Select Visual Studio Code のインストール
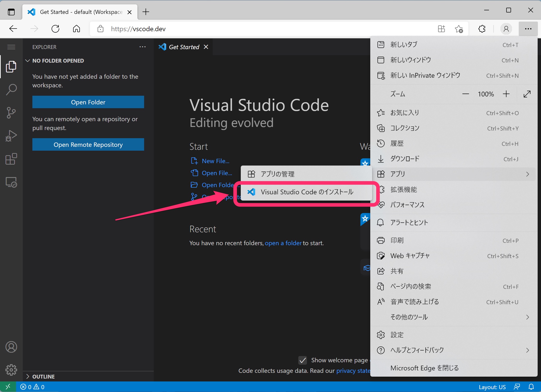This screenshot has width=541, height=392. coord(306,192)
